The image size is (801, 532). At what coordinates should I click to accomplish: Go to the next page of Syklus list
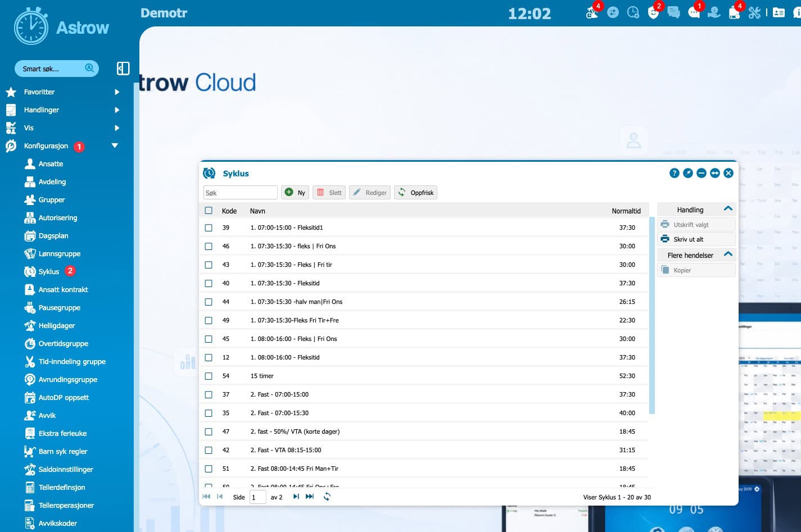coord(296,497)
